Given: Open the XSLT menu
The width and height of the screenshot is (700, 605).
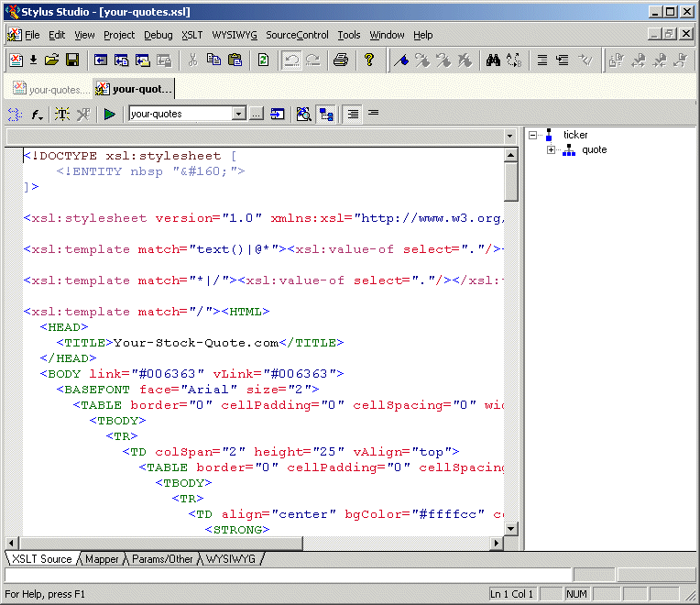Looking at the screenshot, I should 191,35.
